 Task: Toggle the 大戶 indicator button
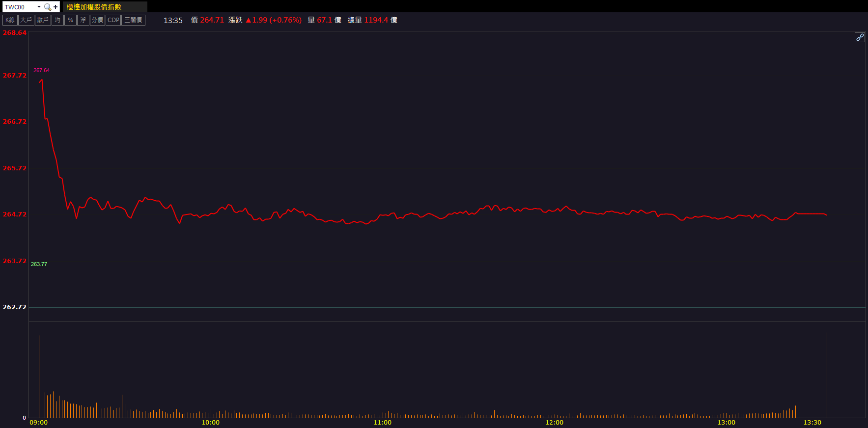[26, 20]
